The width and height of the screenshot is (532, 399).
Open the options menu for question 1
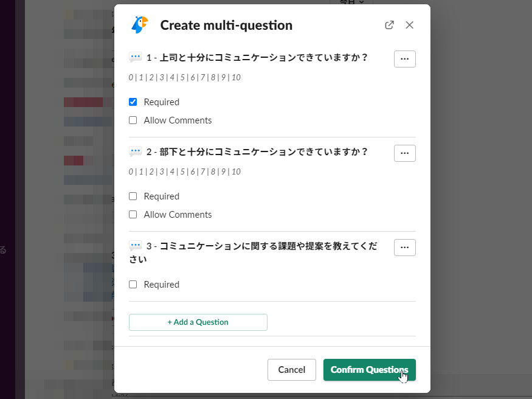point(405,59)
